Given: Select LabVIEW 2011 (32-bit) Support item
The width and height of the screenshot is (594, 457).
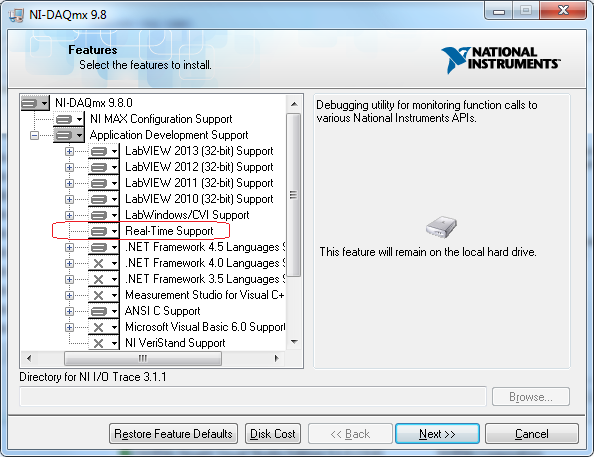Looking at the screenshot, I should (199, 183).
